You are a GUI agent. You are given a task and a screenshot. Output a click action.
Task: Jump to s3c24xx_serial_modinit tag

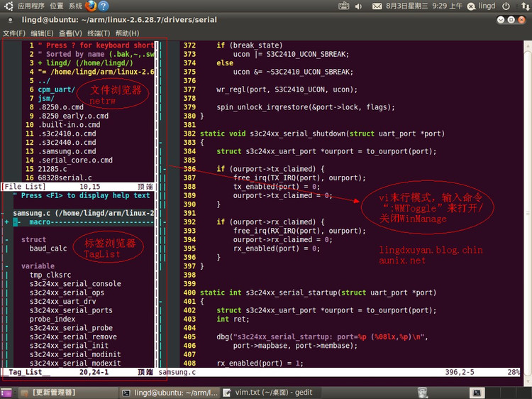[75, 354]
